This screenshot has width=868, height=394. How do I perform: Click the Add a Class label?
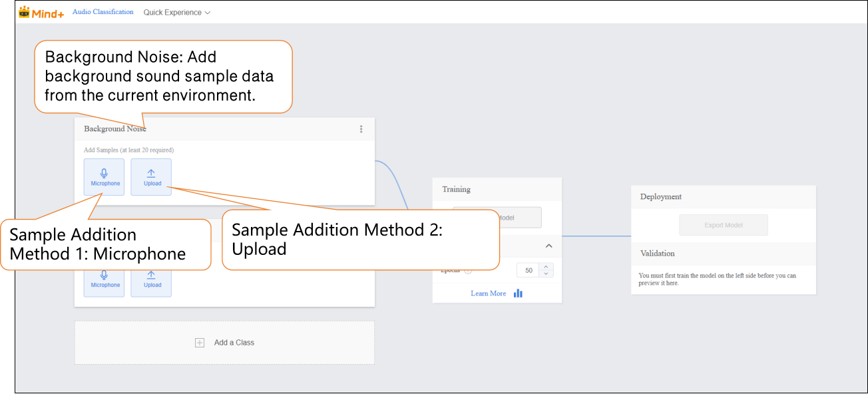point(234,343)
